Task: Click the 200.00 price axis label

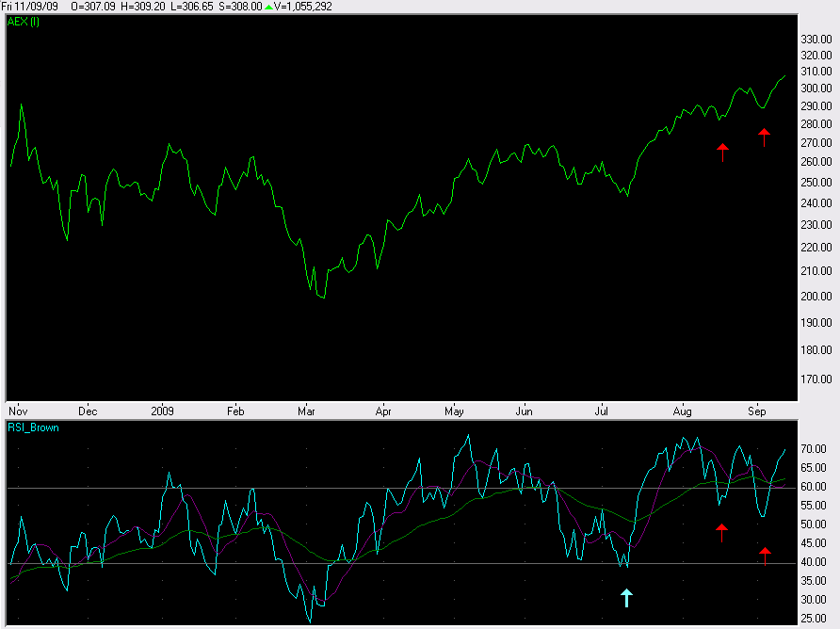Action: [x=815, y=297]
